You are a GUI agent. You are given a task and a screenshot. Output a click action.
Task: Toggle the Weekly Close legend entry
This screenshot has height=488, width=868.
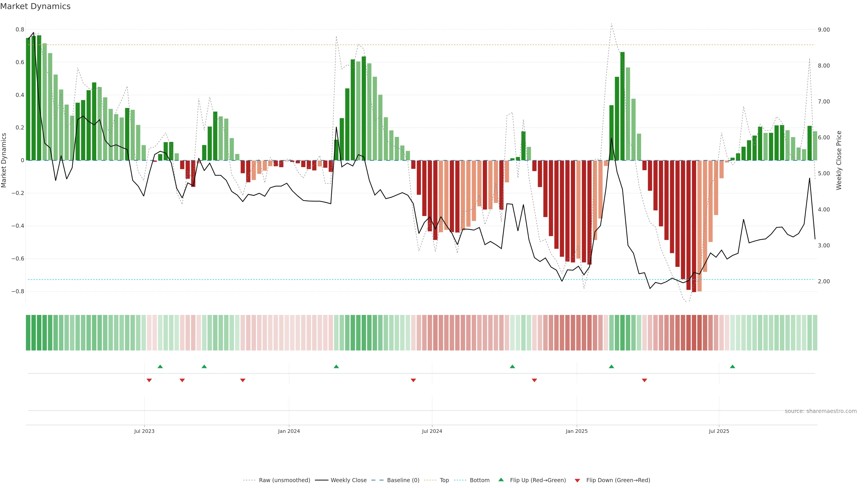[x=348, y=480]
